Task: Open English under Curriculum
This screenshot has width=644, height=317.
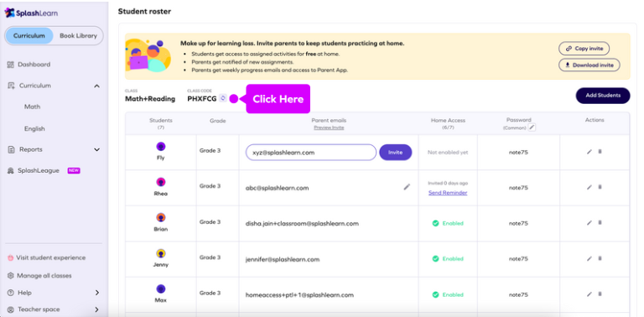Action: [34, 129]
